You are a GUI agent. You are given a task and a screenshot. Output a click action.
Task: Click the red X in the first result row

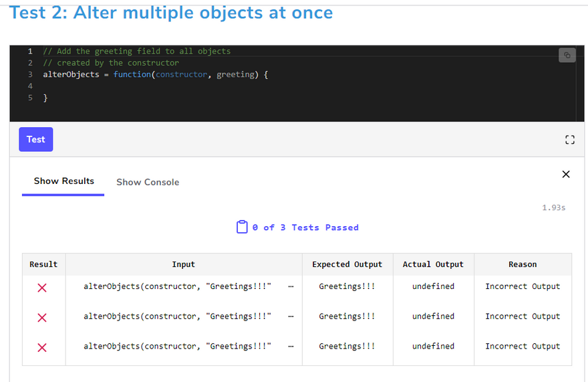[42, 287]
